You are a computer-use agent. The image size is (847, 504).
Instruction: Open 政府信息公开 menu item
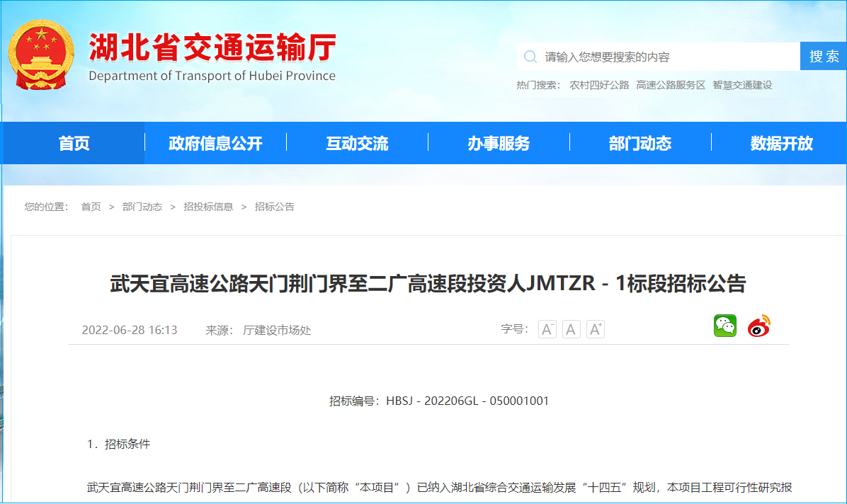point(215,144)
